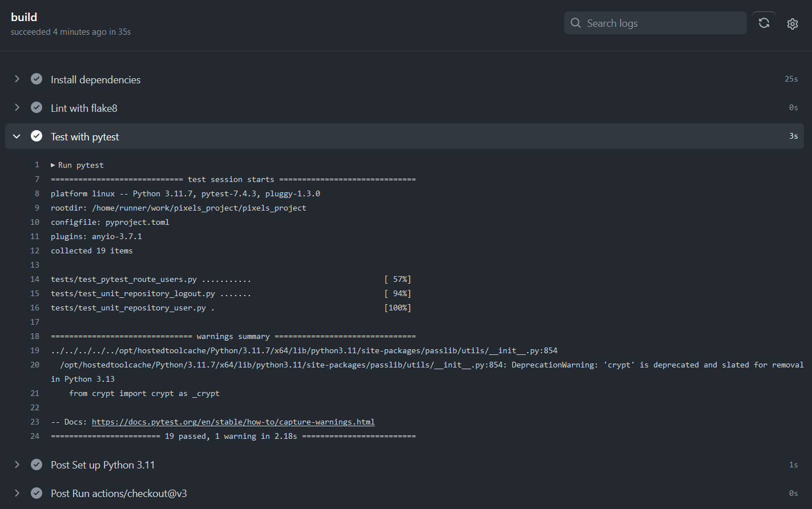This screenshot has width=812, height=509.
Task: Click log line number 19
Action: 35,350
